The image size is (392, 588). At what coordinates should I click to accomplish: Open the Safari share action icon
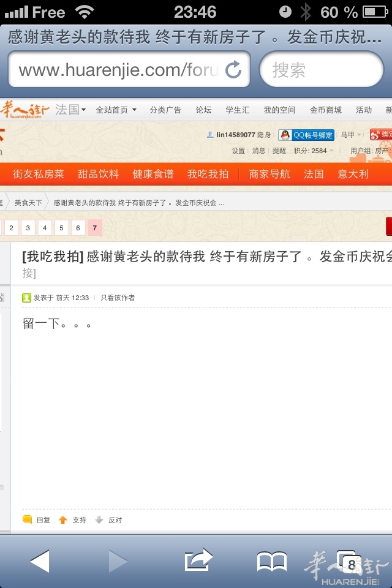(x=198, y=560)
